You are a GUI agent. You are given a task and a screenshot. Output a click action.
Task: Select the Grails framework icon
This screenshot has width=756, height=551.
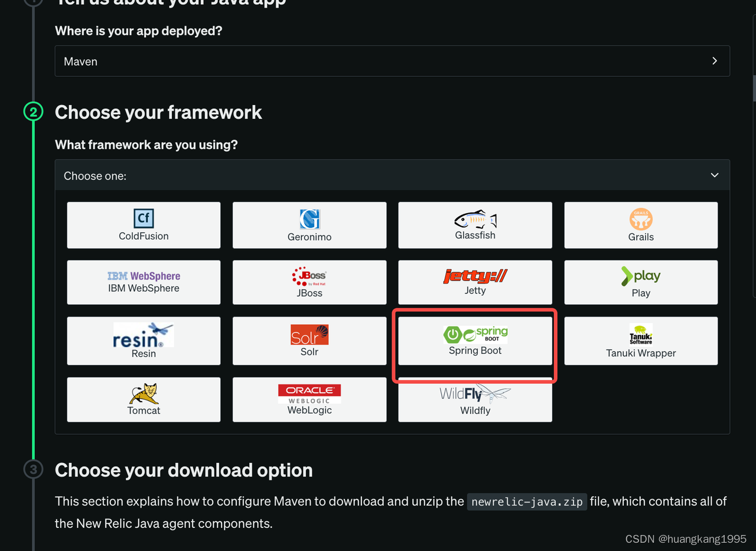click(x=641, y=224)
